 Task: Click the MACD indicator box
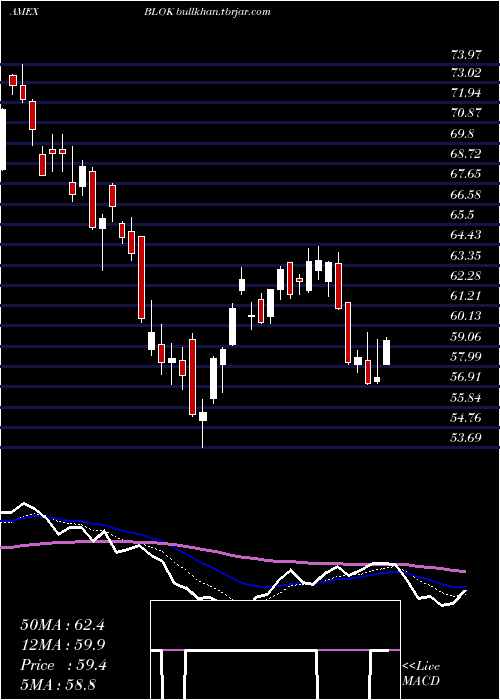(x=275, y=650)
